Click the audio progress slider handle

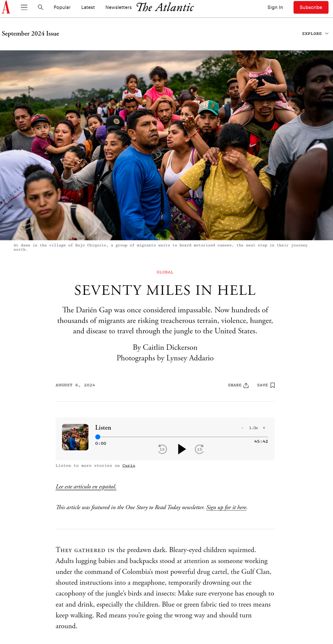click(98, 437)
